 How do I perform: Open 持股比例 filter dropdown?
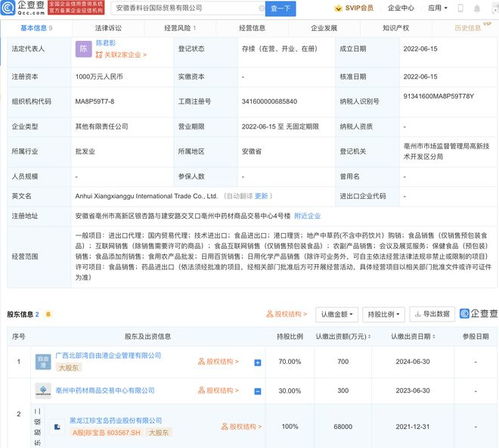point(384,314)
